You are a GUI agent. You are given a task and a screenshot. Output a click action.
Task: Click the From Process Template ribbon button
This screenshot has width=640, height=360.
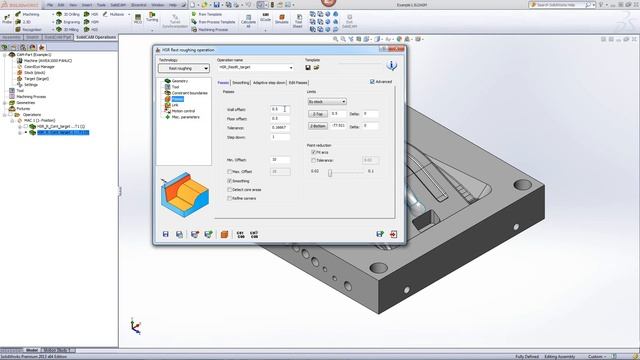tap(213, 22)
